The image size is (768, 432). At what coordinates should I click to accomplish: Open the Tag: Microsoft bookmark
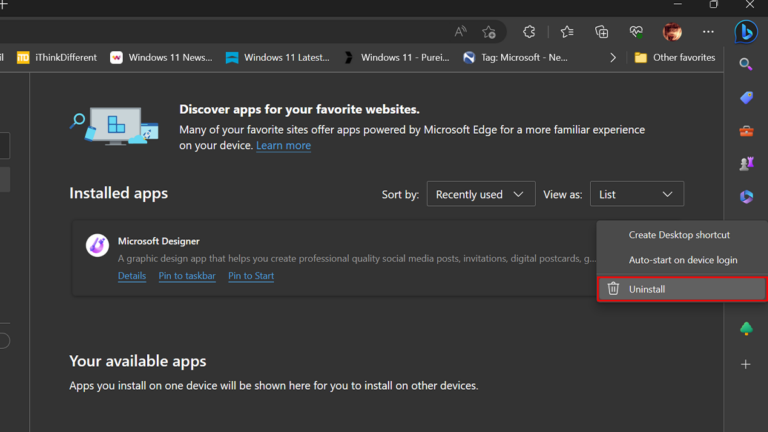(x=515, y=58)
